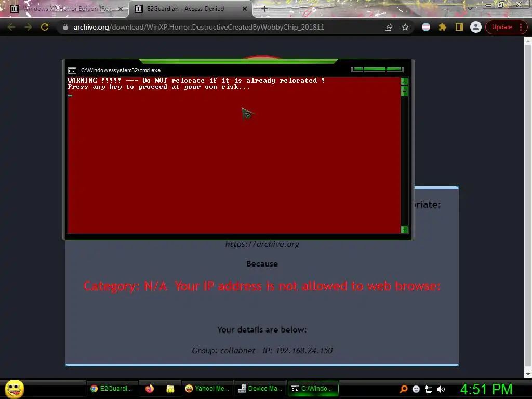Click the 'Press any key to proceed' line
Screen dimensions: 532x399
click(x=159, y=87)
